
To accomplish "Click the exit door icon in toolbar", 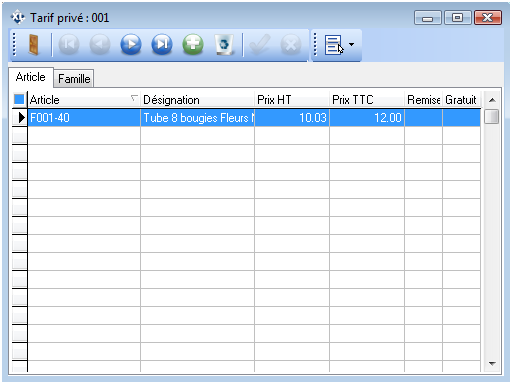I will [x=33, y=44].
